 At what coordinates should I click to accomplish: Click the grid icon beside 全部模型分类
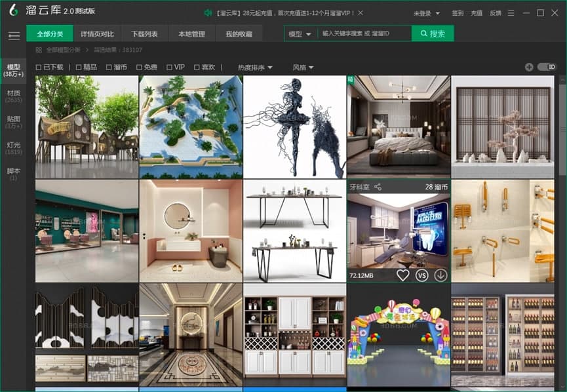coord(39,50)
